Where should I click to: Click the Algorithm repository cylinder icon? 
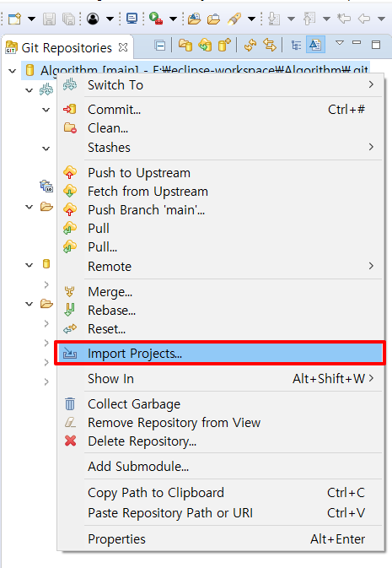pos(30,71)
